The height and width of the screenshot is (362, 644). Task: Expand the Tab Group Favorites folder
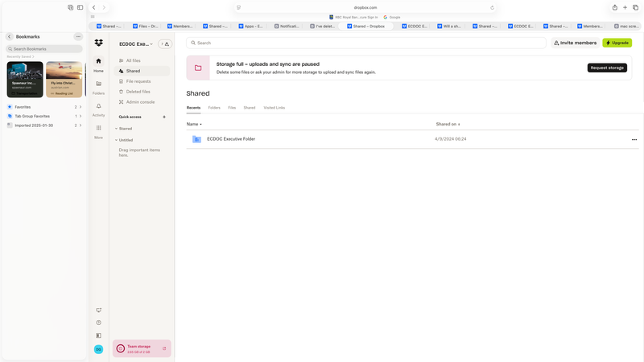pyautogui.click(x=80, y=116)
